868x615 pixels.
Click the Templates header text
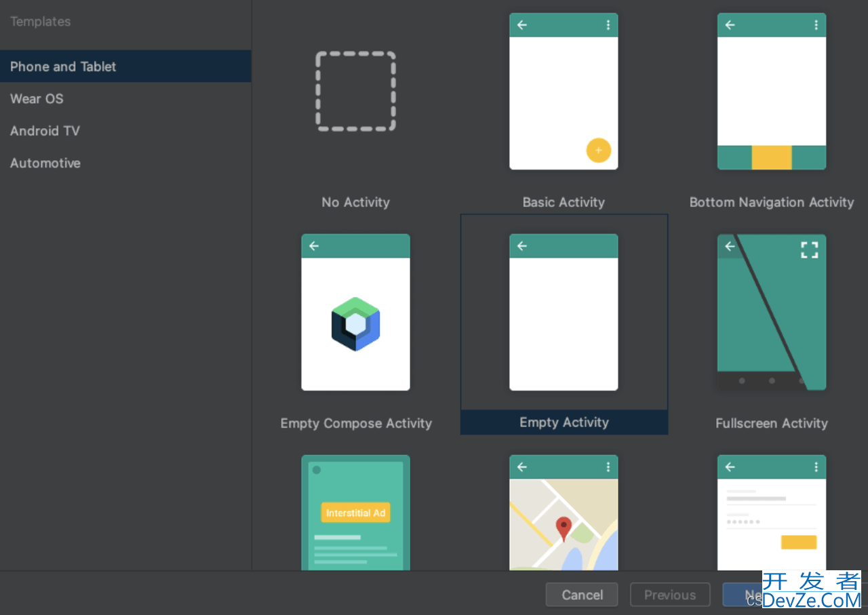click(x=40, y=22)
